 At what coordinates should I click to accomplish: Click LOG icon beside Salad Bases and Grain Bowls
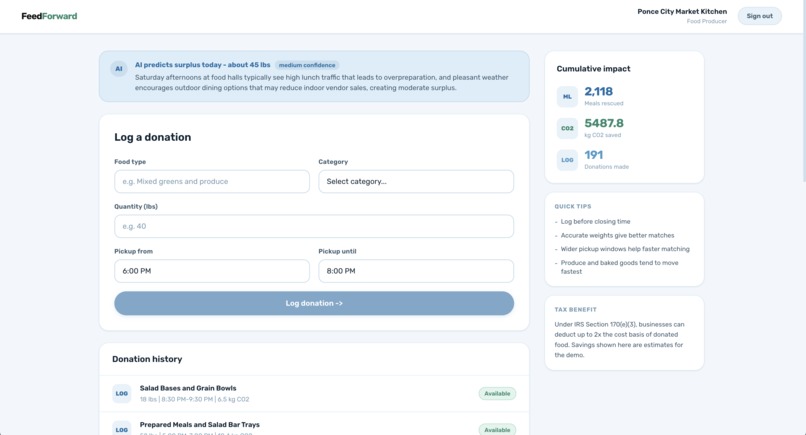click(122, 393)
